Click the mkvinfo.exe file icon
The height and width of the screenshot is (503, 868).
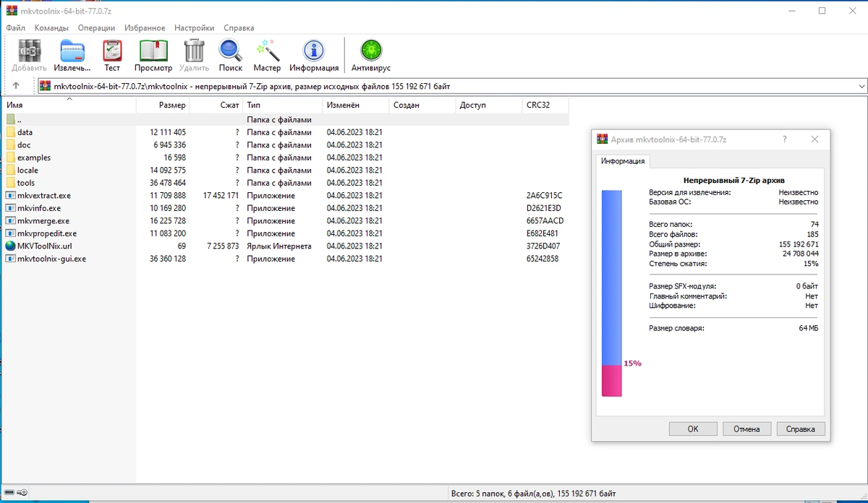coord(10,208)
